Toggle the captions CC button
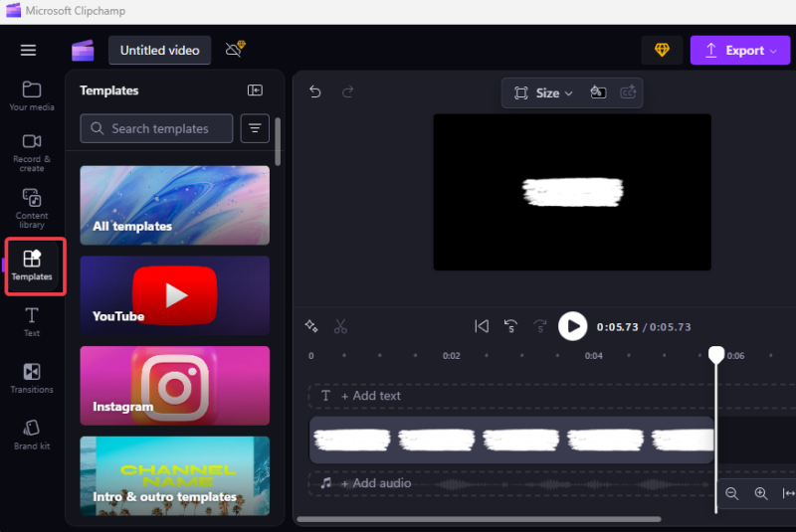 [x=628, y=92]
